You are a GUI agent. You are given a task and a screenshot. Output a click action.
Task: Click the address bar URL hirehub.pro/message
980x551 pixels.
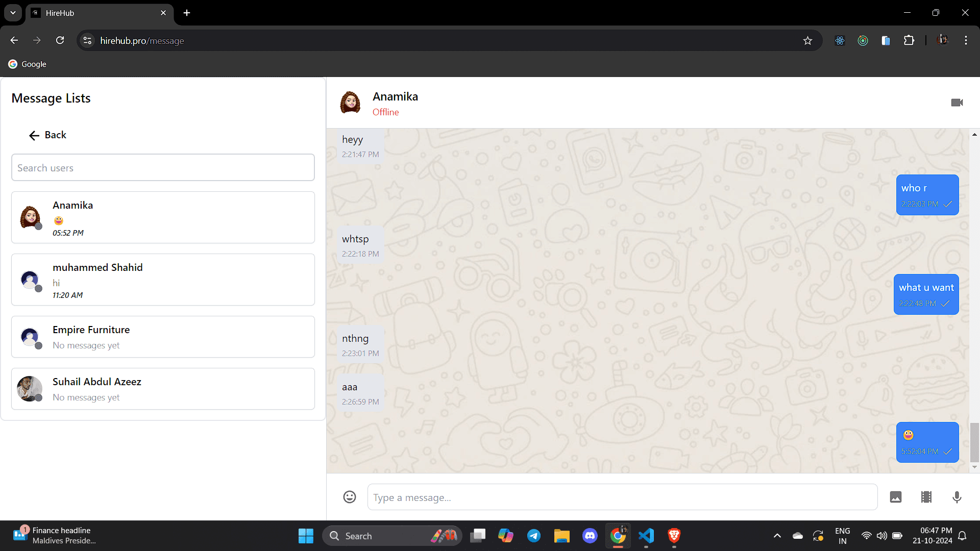coord(142,41)
